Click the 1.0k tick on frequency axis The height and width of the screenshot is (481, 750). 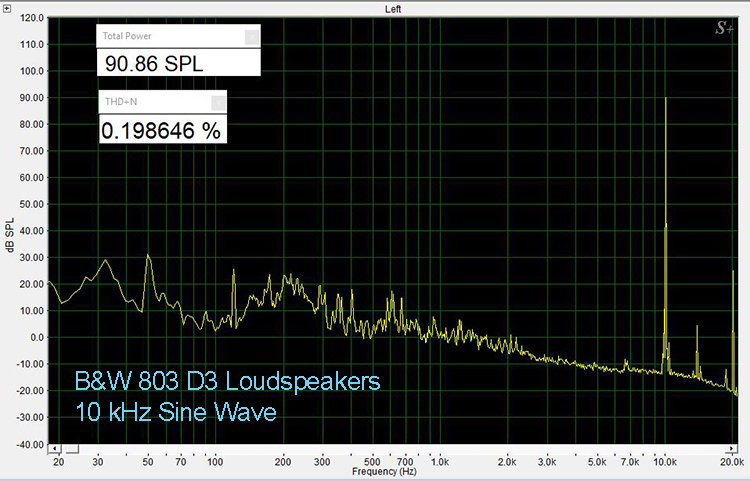pyautogui.click(x=437, y=462)
